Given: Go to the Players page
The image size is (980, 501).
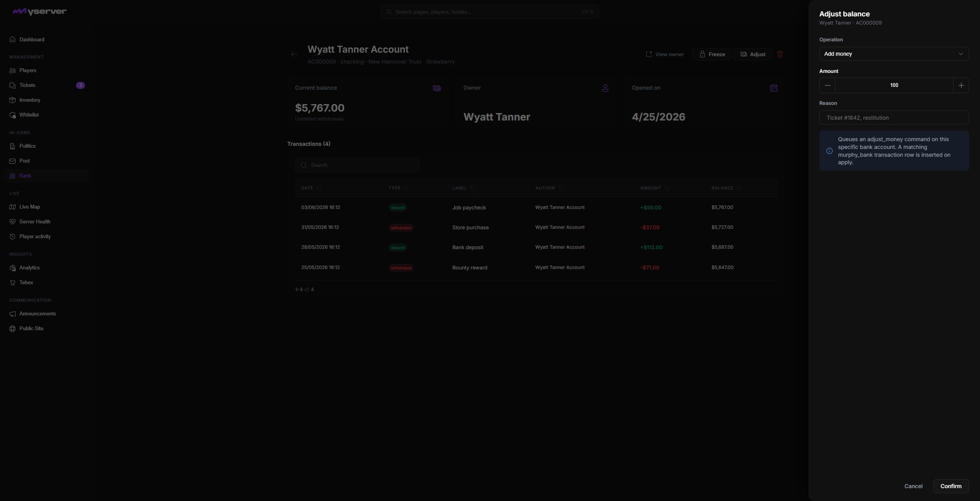Looking at the screenshot, I should pos(47,70).
